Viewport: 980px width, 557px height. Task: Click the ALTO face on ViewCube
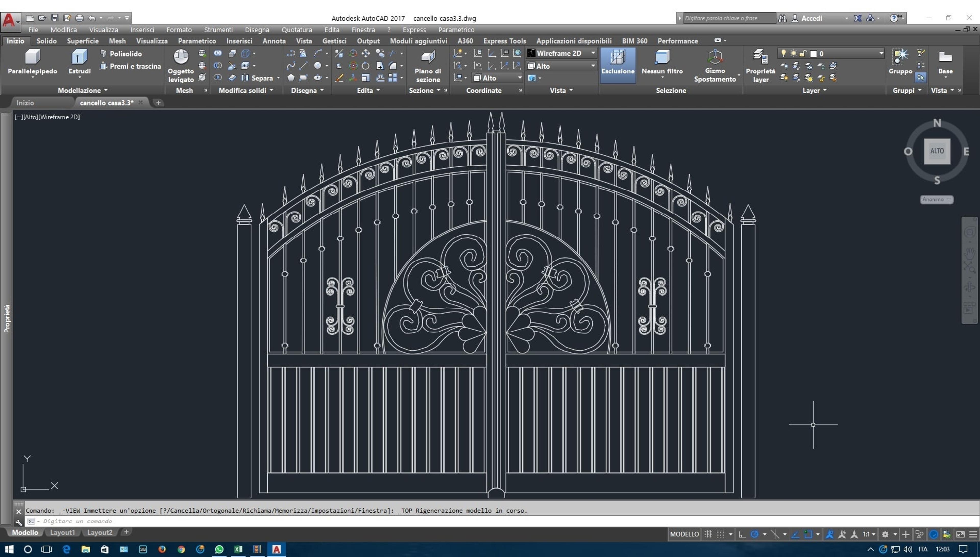[x=937, y=151]
